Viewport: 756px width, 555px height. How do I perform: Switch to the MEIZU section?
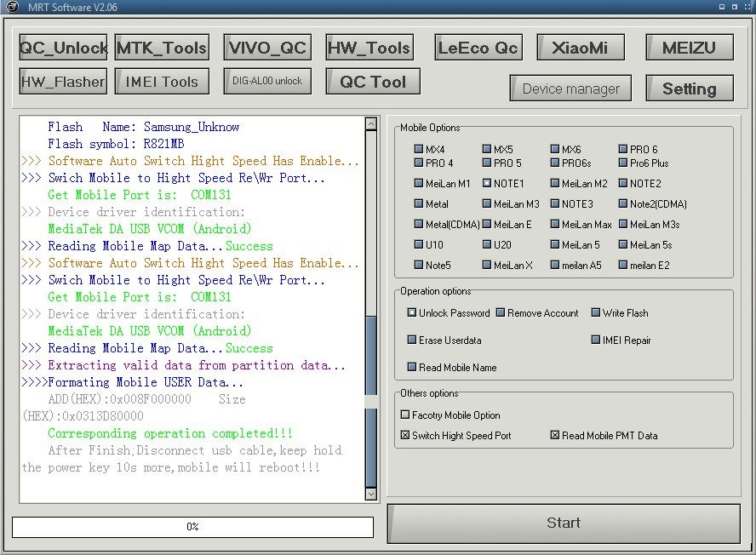[689, 48]
